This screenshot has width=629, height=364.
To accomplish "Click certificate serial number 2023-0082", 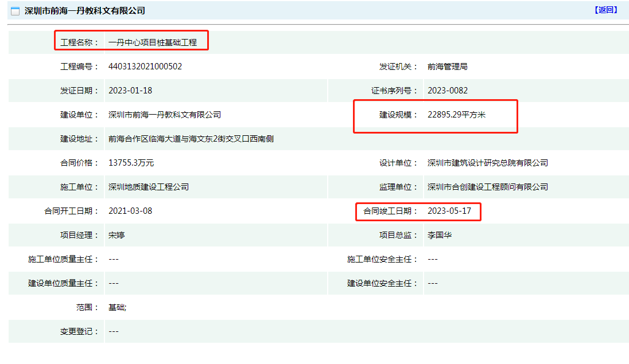I will [x=448, y=91].
